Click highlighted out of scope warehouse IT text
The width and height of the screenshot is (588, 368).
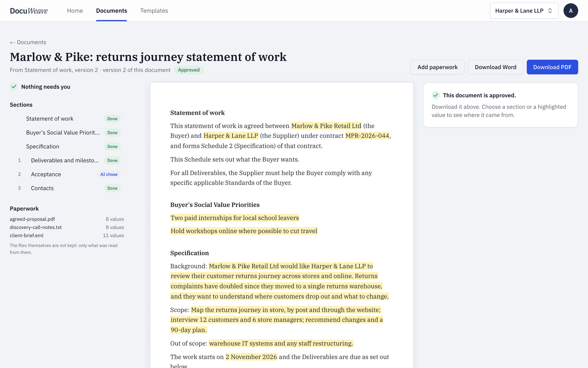coord(281,343)
